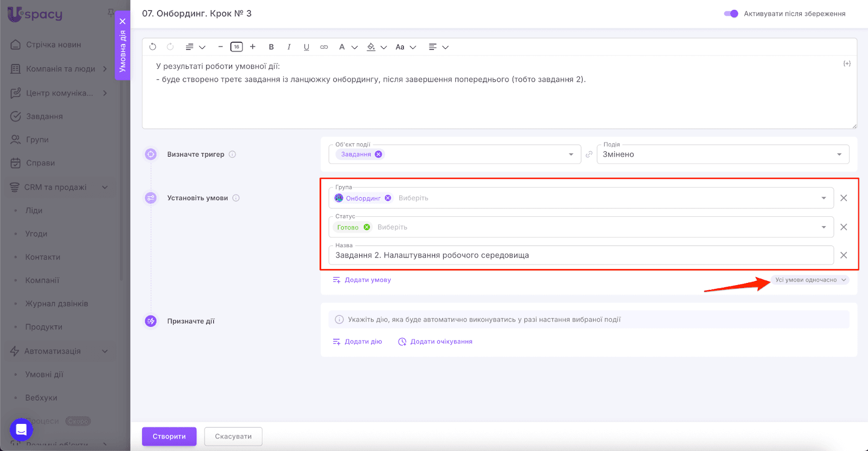Go to Умовні дії in sidebar

44,375
